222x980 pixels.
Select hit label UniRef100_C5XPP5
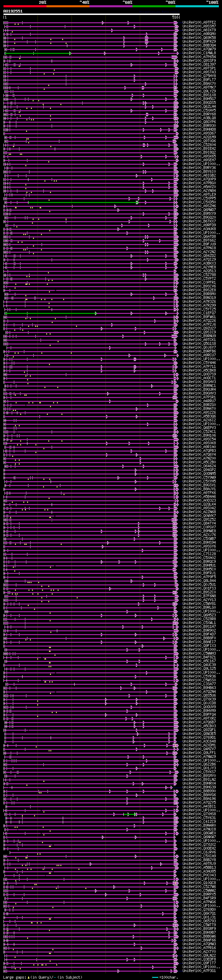[x=199, y=198]
